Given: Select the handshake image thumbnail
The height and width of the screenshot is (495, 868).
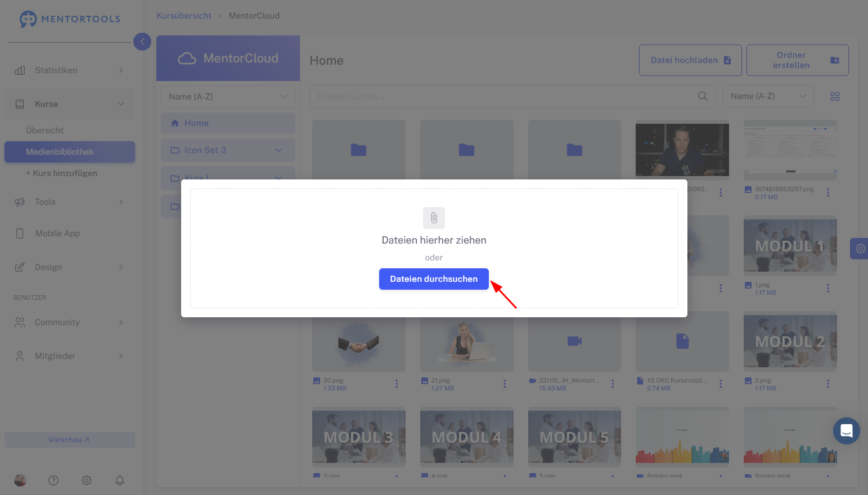Looking at the screenshot, I should [359, 344].
